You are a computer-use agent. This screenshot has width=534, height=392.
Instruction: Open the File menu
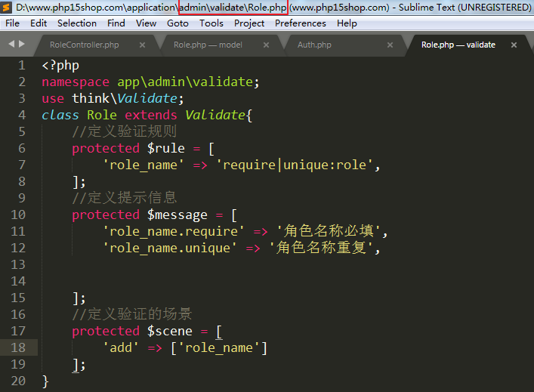point(13,23)
